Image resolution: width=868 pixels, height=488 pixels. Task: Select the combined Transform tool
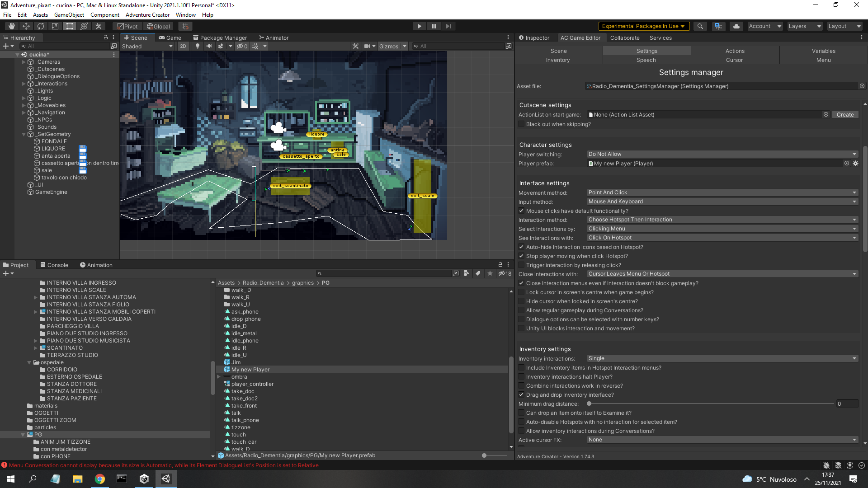(x=84, y=26)
